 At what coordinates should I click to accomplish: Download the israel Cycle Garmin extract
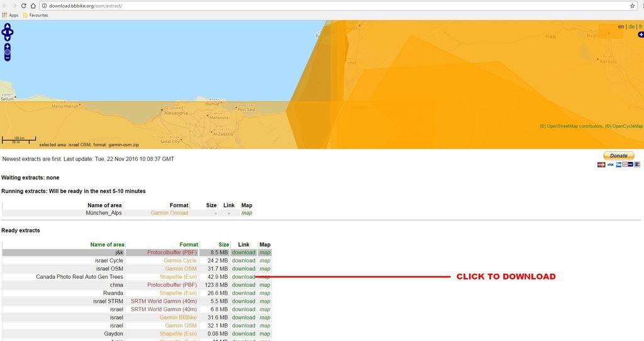tap(243, 261)
